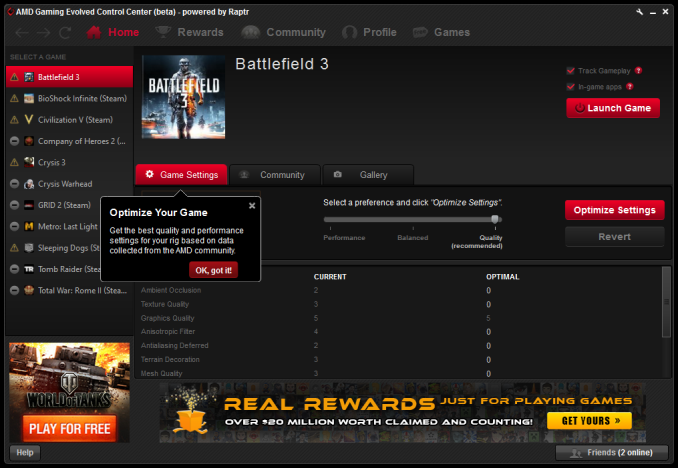
Task: Click the Battlefield 3 cover art thumbnail
Action: (x=183, y=97)
